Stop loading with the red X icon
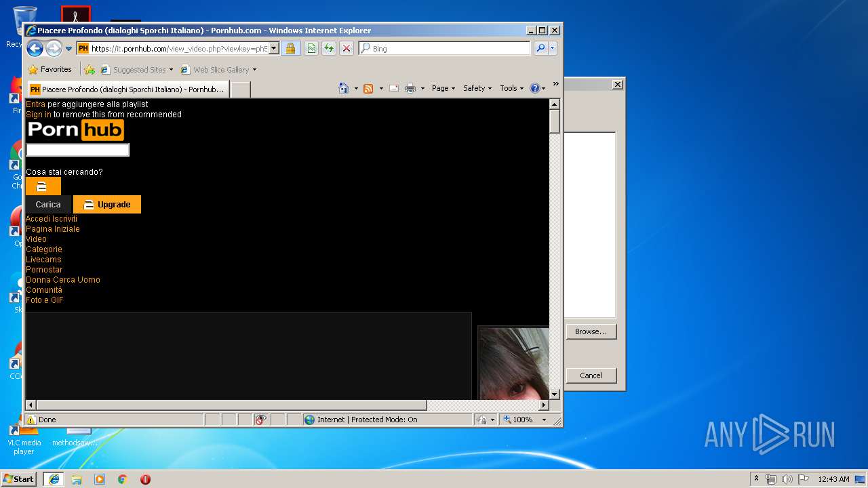The image size is (868, 488). click(x=347, y=49)
